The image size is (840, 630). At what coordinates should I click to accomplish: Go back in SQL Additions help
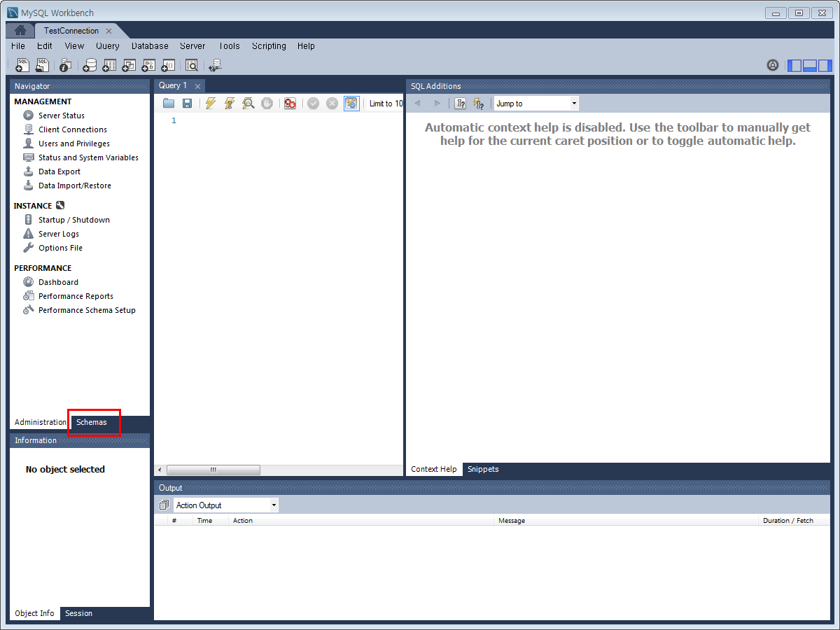coord(418,104)
